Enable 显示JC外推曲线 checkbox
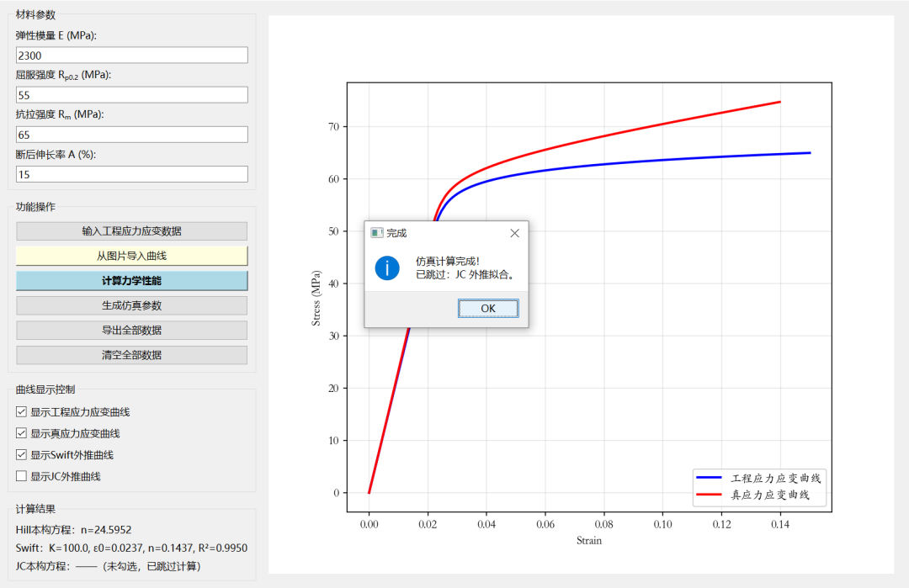 point(21,476)
